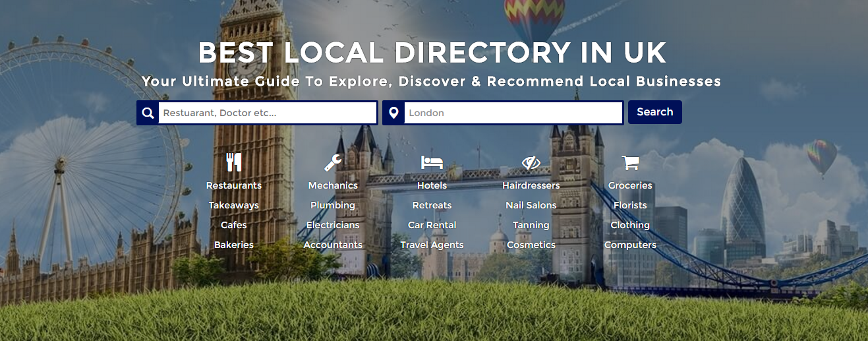Click the Search button

click(655, 112)
